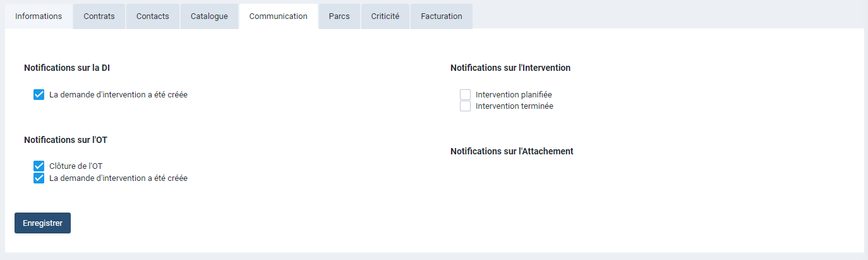Open the Parcs tab
Viewport: 868px width, 260px height.
(x=339, y=16)
